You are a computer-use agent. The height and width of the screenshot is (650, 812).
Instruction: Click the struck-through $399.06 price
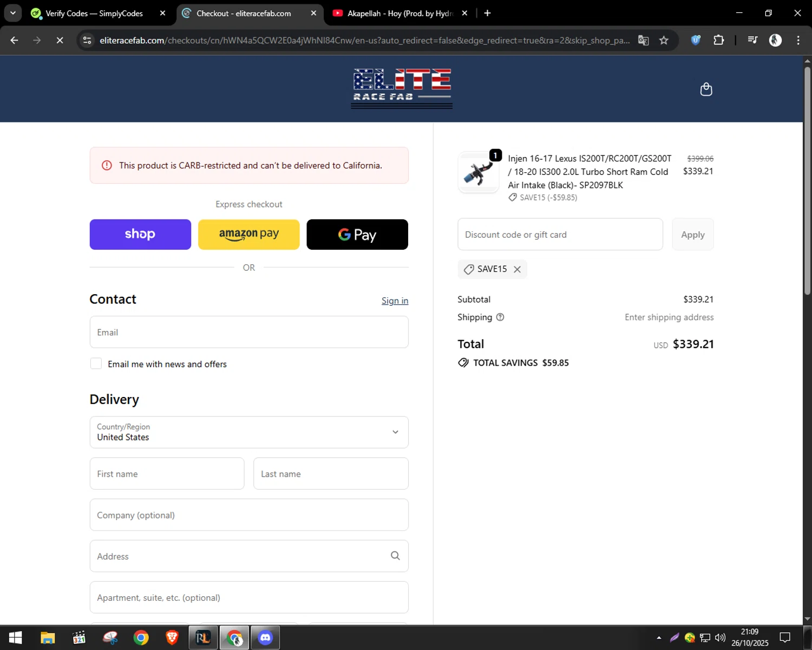(x=700, y=159)
